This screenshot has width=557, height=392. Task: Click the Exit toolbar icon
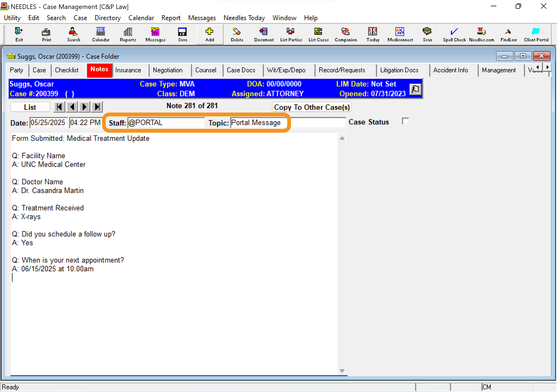19,34
